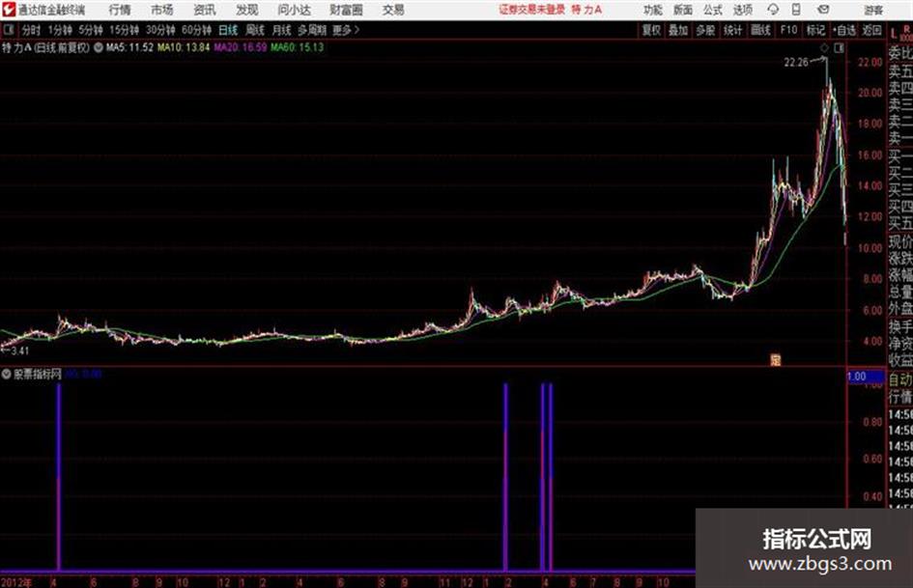This screenshot has height=588, width=913.
Task: Click the customer service headset icon
Action: [x=773, y=10]
